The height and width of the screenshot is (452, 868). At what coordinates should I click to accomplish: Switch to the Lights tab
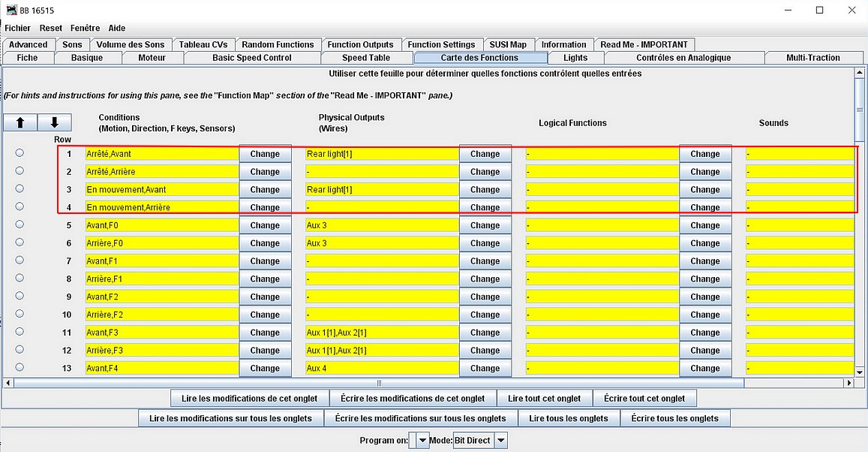[575, 58]
